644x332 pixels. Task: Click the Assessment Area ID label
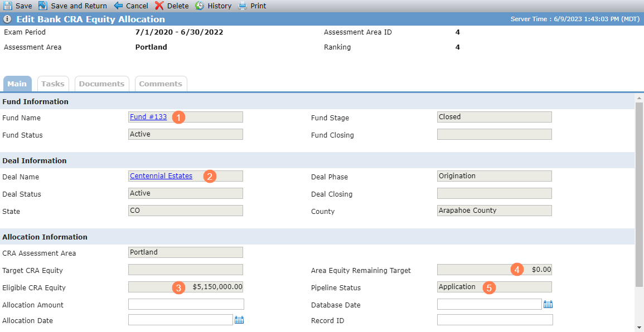tap(358, 32)
